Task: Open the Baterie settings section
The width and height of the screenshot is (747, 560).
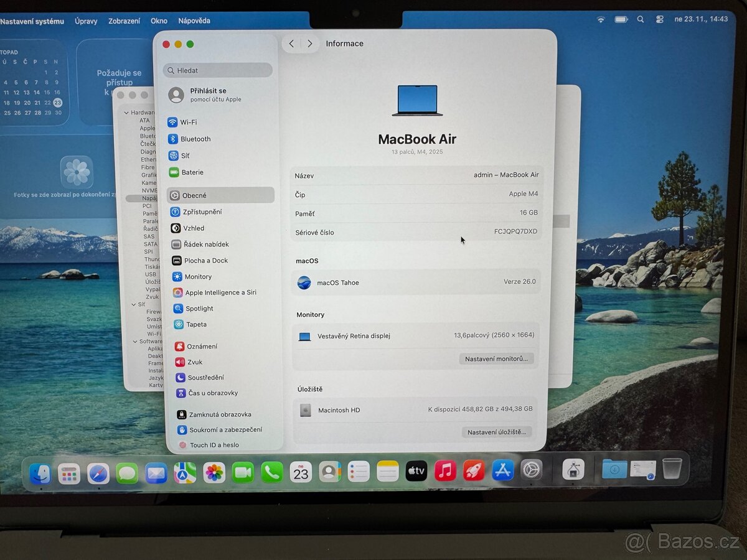Action: 191,172
